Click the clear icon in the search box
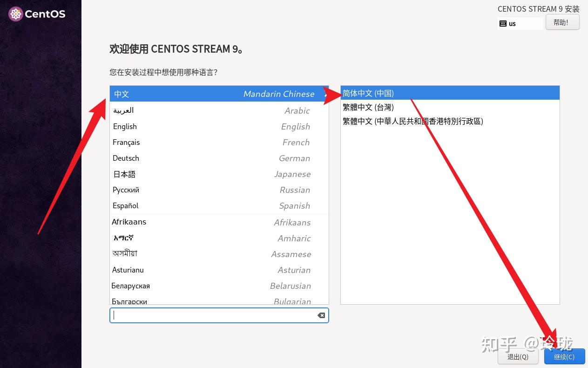This screenshot has width=588, height=368. (321, 315)
